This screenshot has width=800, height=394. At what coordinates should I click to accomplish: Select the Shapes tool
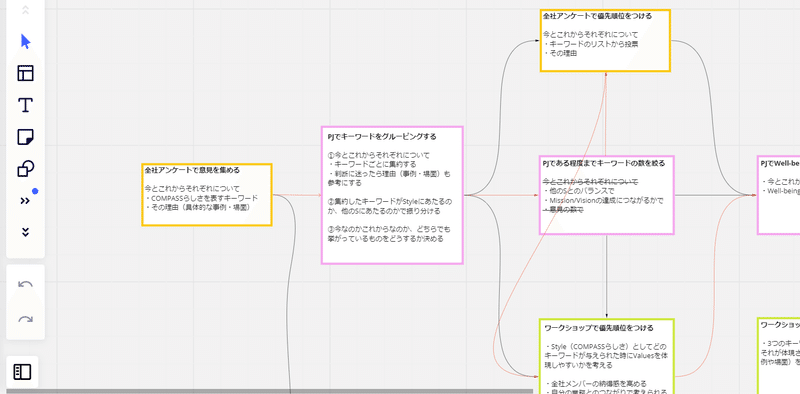[x=26, y=168]
